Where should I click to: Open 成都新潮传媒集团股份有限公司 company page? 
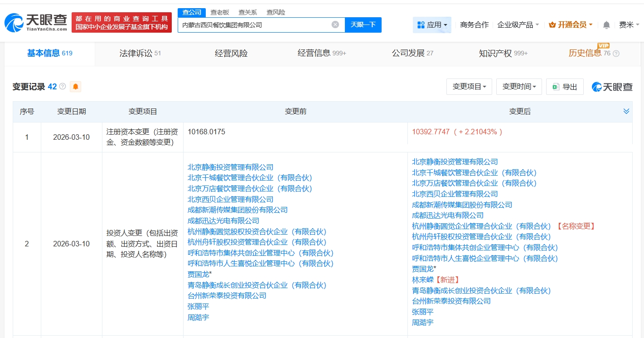pyautogui.click(x=237, y=210)
